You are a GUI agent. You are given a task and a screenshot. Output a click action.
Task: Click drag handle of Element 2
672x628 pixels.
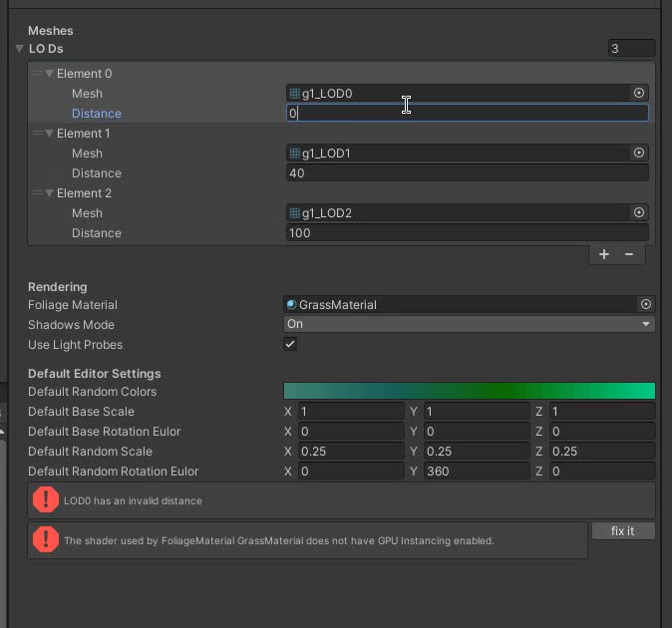[x=37, y=192]
